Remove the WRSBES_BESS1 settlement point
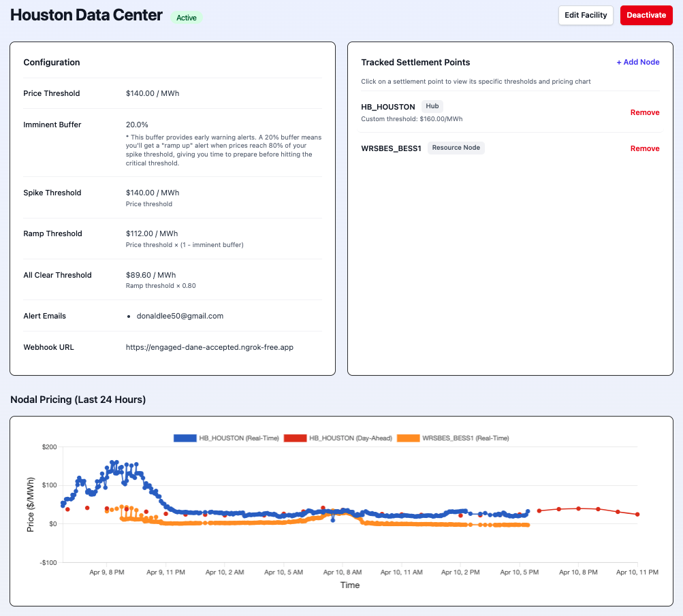 click(x=644, y=148)
